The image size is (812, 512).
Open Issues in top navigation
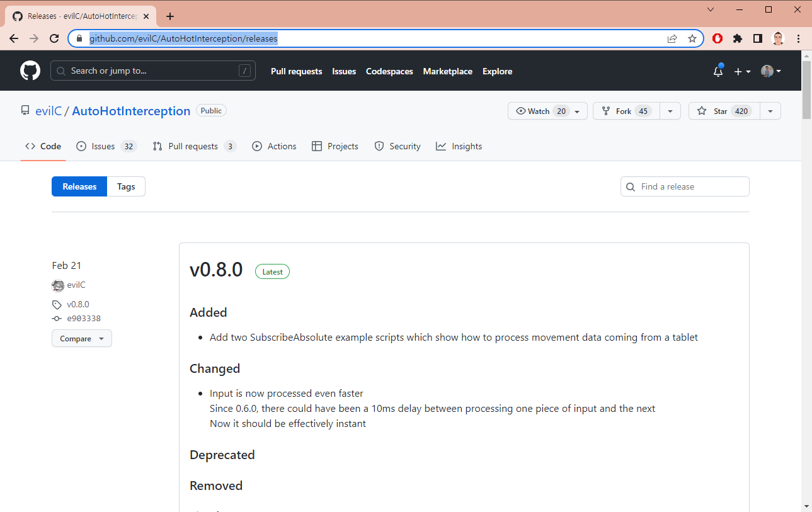point(344,71)
